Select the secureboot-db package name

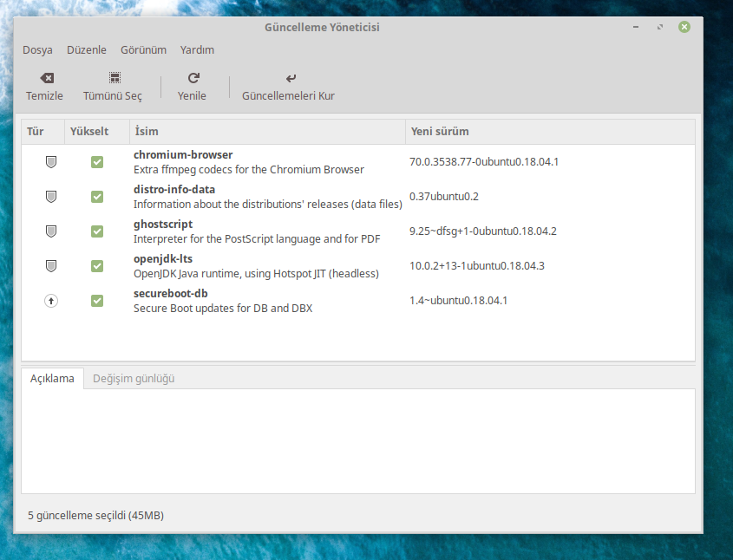tap(170, 293)
